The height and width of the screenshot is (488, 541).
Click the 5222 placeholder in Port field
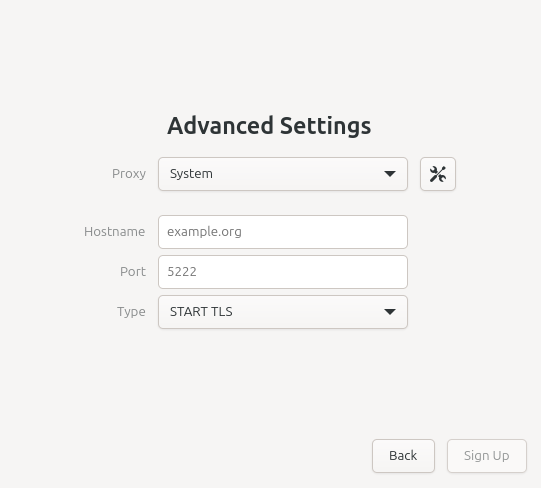pyautogui.click(x=182, y=272)
